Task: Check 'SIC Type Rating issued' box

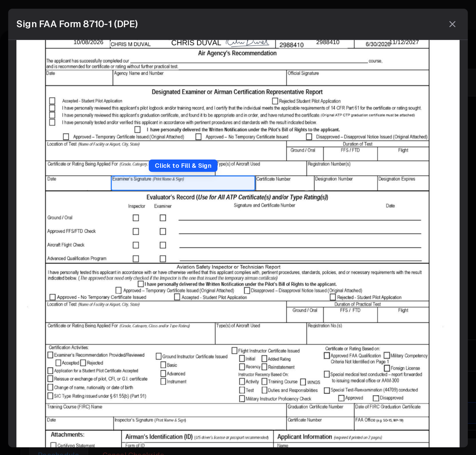Action: 51,396
